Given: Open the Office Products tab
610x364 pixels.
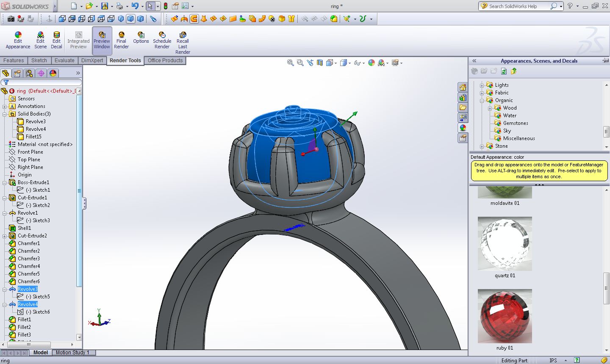Looking at the screenshot, I should (x=165, y=61).
